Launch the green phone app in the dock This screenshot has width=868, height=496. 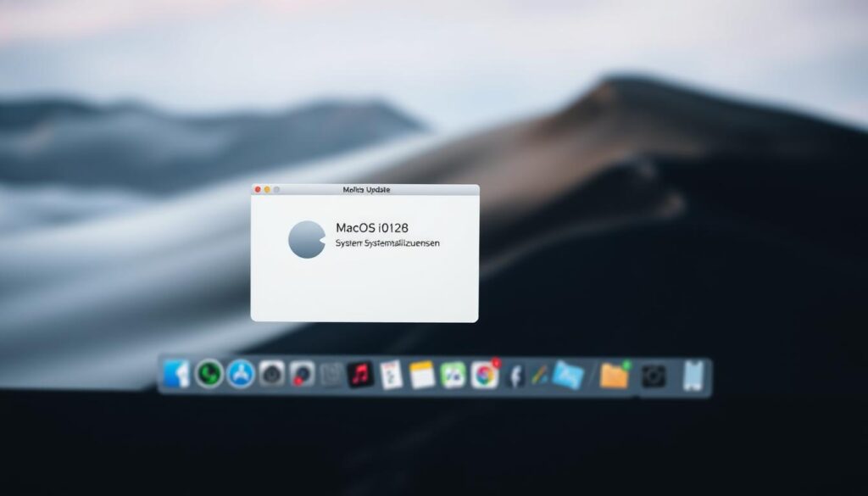click(x=209, y=374)
